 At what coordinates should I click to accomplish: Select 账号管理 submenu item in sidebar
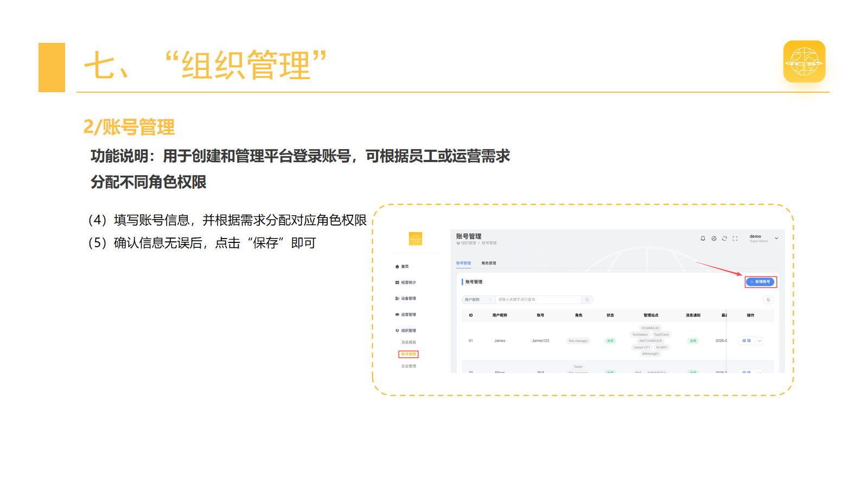tap(409, 355)
